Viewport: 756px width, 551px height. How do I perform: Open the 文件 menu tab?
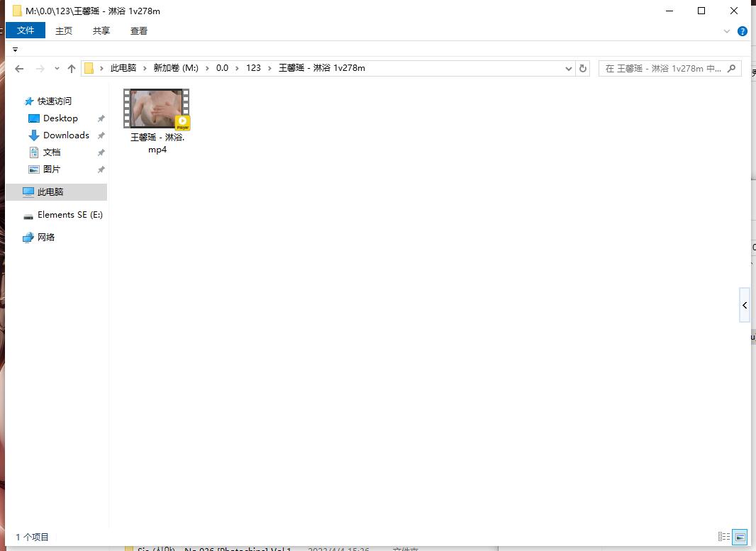[26, 30]
